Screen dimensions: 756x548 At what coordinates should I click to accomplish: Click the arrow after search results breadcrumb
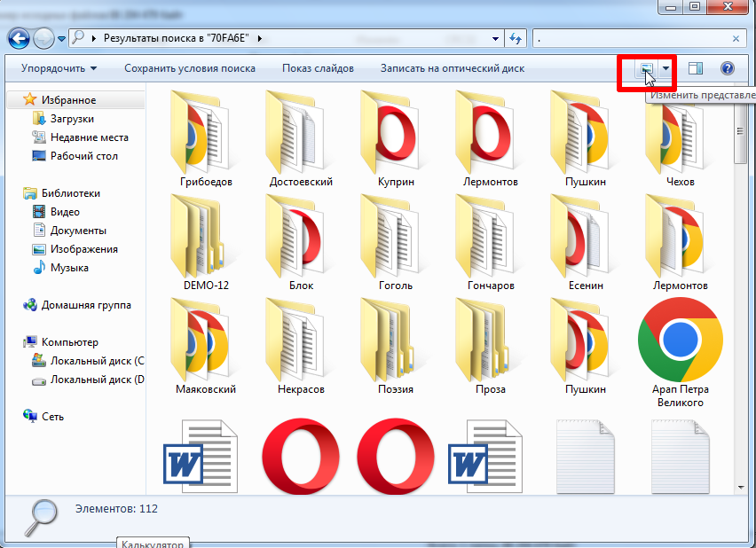(x=260, y=38)
